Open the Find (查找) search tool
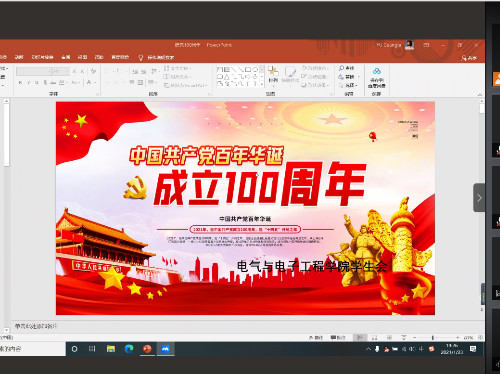This screenshot has height=374, width=500. point(346,68)
